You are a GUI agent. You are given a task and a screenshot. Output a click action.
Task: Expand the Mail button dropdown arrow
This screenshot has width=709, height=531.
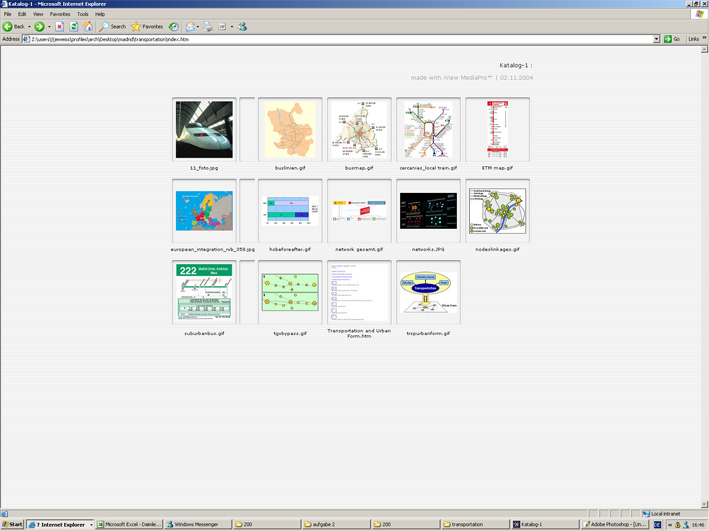[198, 27]
